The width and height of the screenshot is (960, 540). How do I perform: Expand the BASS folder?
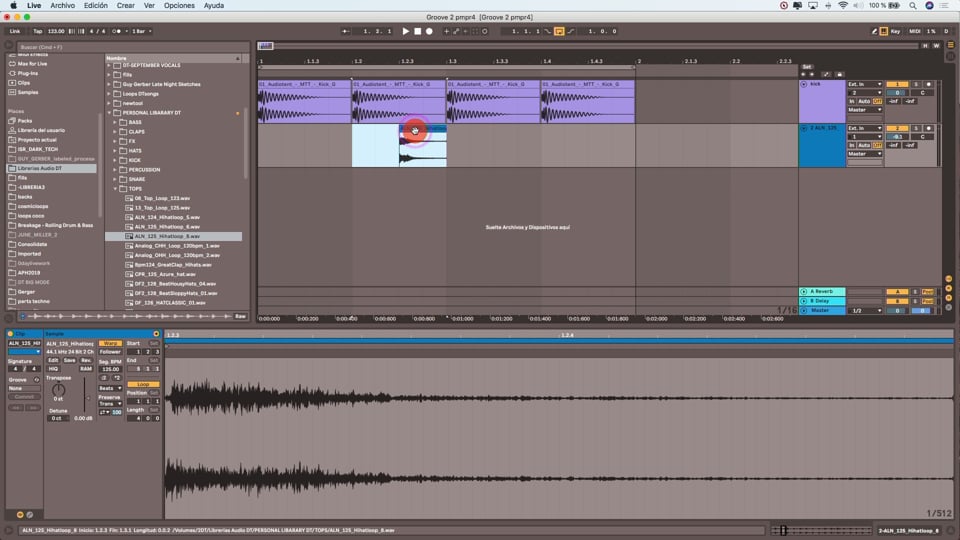coord(115,122)
